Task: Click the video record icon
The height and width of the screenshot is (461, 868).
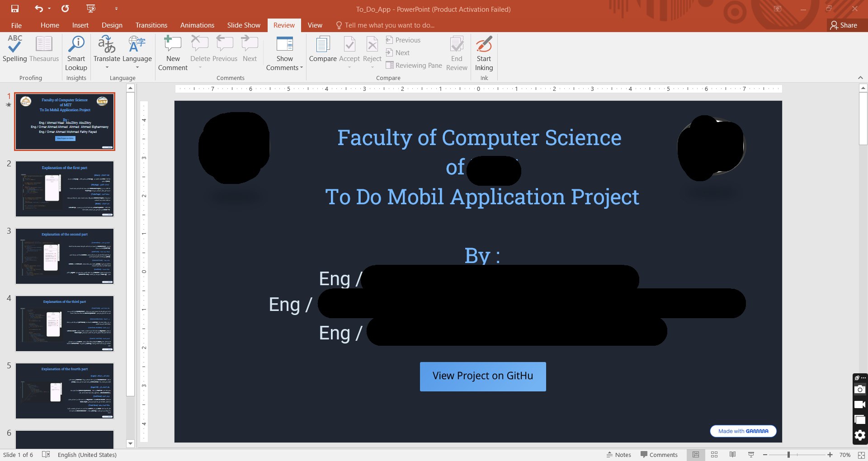Action: (x=860, y=405)
